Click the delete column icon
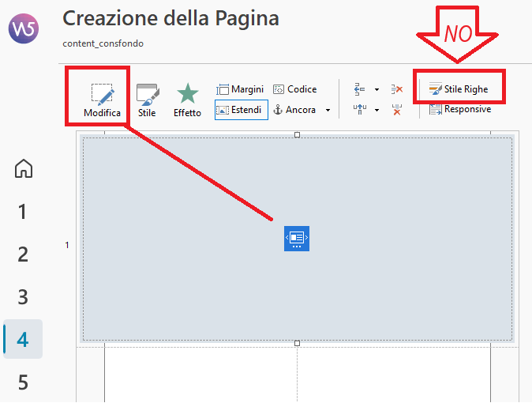The image size is (532, 403). [396, 110]
